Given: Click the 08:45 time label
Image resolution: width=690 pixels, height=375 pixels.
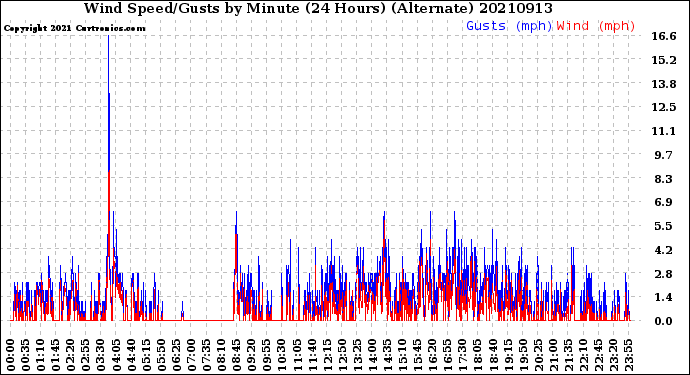Looking at the screenshot, I should click(x=237, y=355).
